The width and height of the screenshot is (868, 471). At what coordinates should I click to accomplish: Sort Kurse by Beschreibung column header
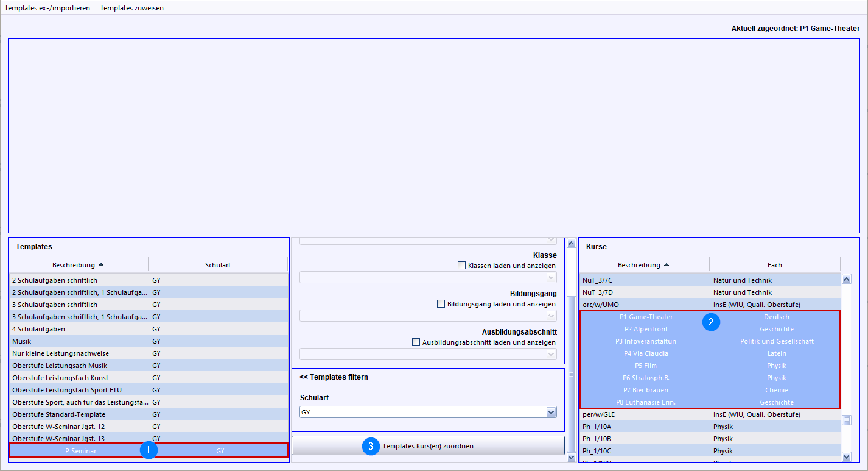pos(644,265)
